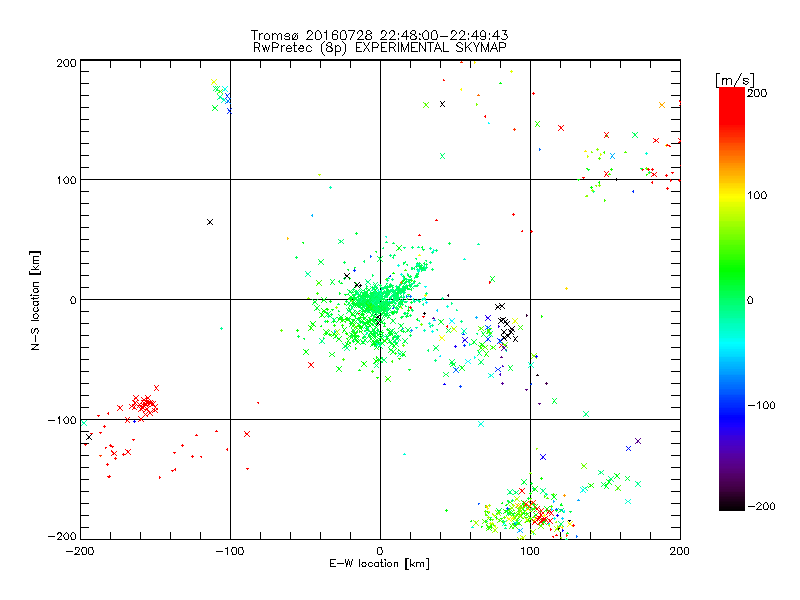Click the E-W location [km] axis label
This screenshot has height=600, width=800.
[x=379, y=564]
